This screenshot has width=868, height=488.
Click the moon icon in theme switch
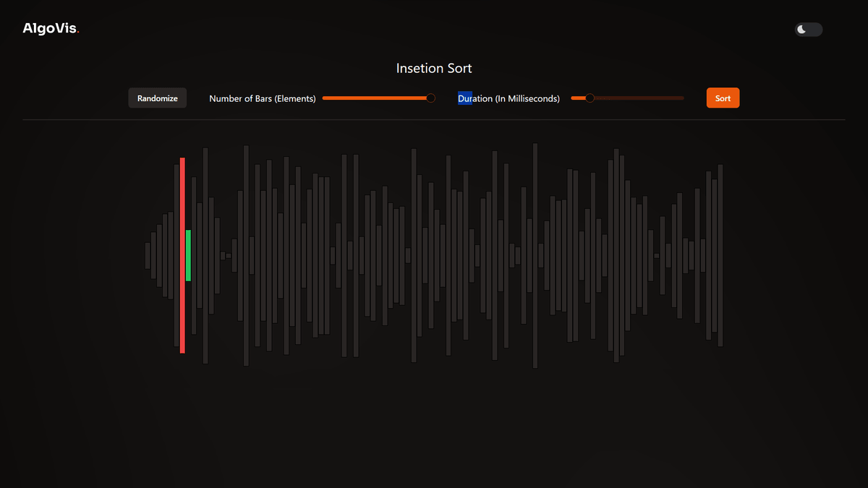801,30
